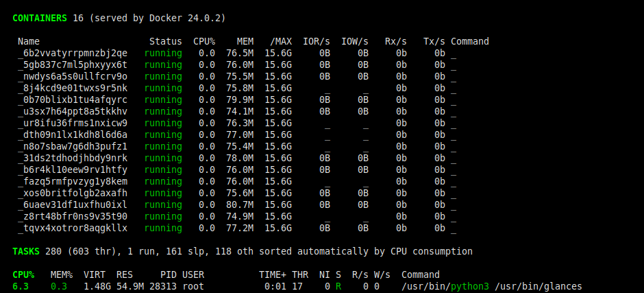644x293 pixels.
Task: Click the IOW/s column header
Action: 355,42
